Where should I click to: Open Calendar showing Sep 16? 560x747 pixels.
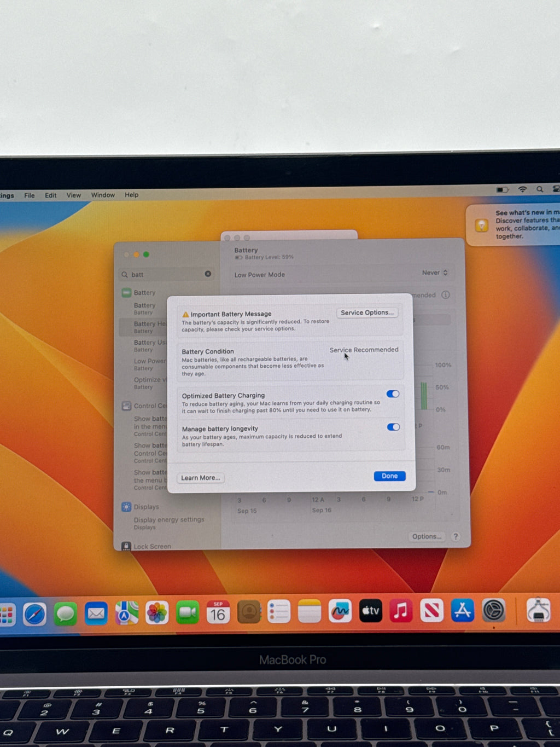(x=218, y=612)
